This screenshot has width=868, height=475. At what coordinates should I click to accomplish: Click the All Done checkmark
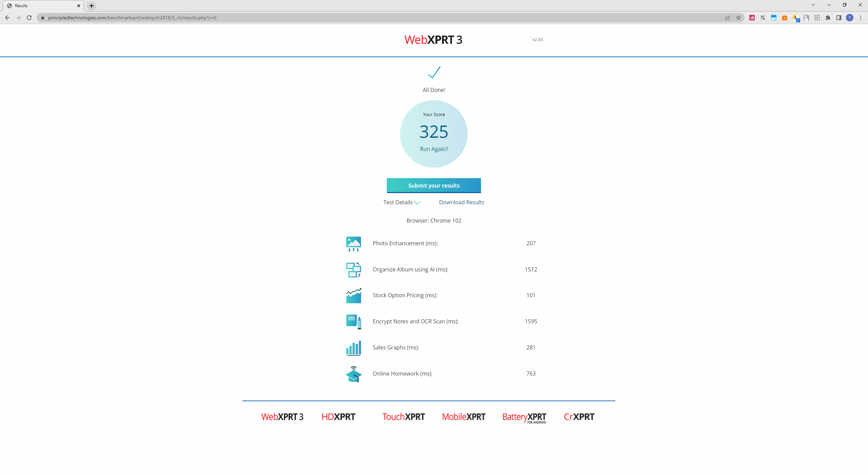434,72
